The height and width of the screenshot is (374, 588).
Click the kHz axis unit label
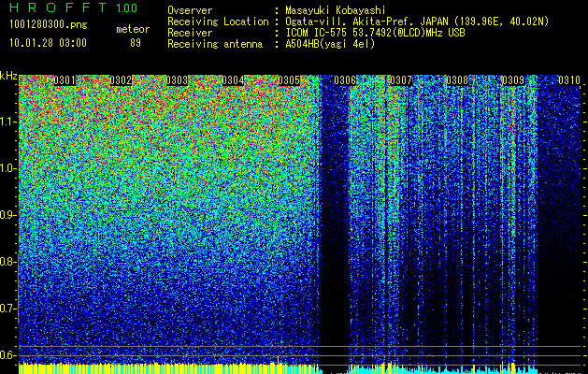tap(8, 76)
